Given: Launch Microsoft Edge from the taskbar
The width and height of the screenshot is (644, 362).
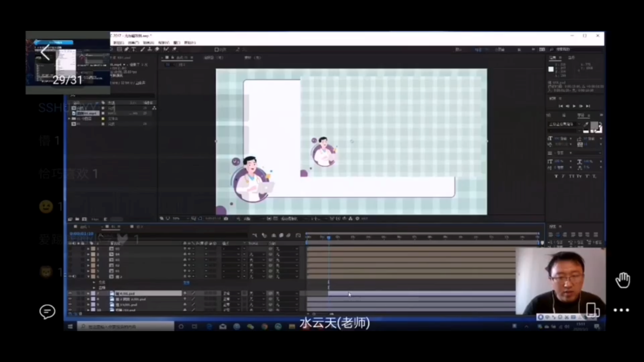Looking at the screenshot, I should pyautogui.click(x=209, y=327).
